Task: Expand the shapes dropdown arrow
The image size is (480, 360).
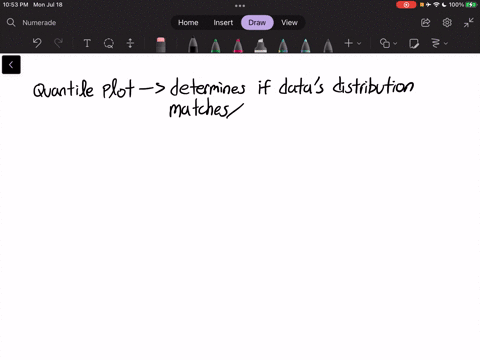Action: click(395, 43)
